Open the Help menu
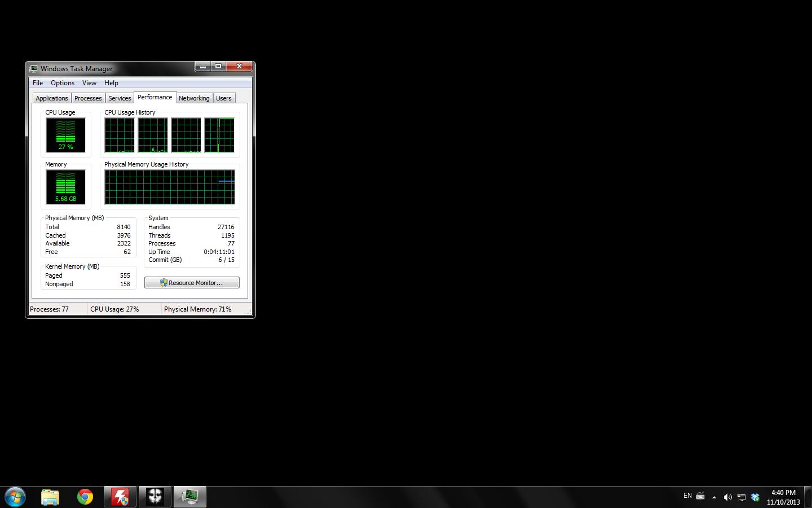812x508 pixels. pyautogui.click(x=111, y=83)
